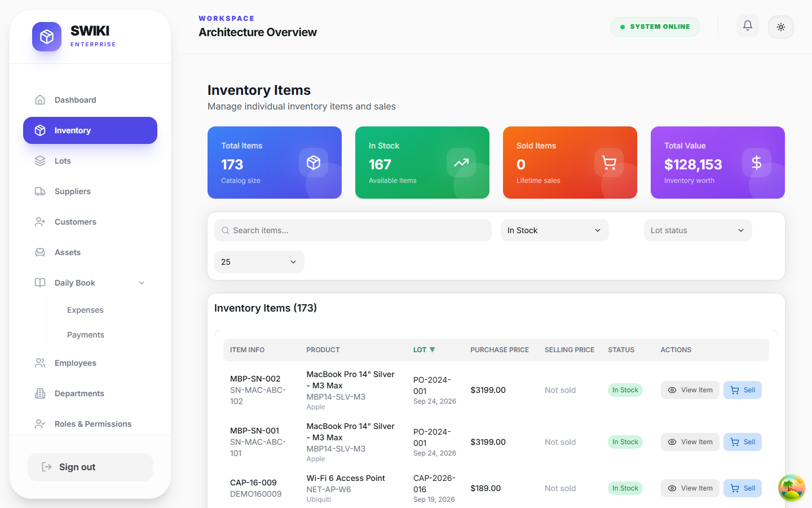Open Suppliers page
812x508 pixels.
tap(90, 191)
